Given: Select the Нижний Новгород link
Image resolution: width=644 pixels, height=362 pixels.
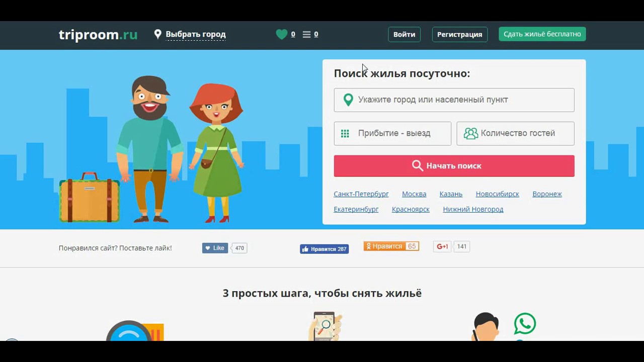Looking at the screenshot, I should (x=473, y=209).
